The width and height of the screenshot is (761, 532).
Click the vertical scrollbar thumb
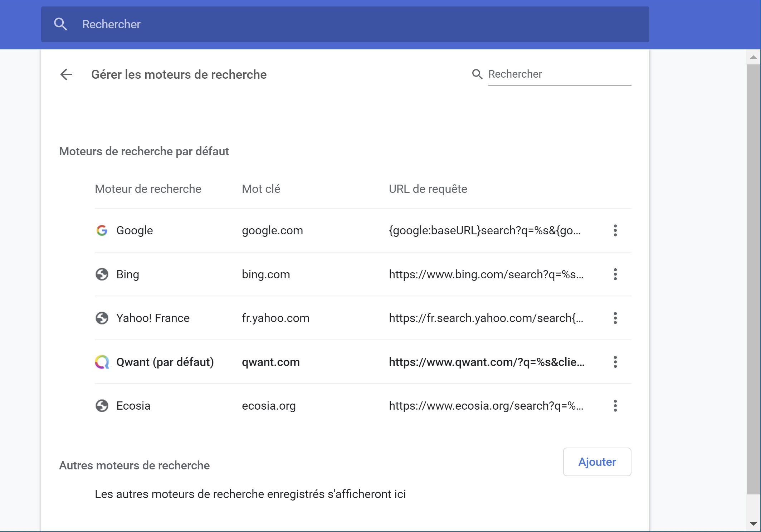753,279
